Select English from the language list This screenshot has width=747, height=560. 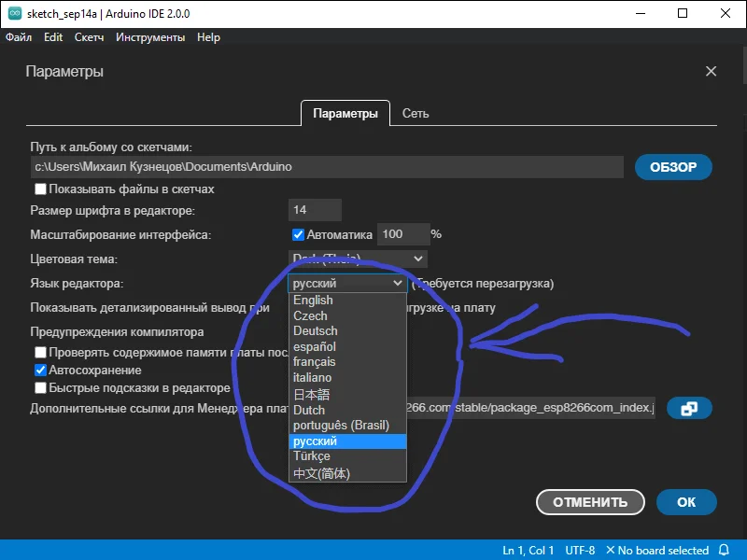coord(314,301)
